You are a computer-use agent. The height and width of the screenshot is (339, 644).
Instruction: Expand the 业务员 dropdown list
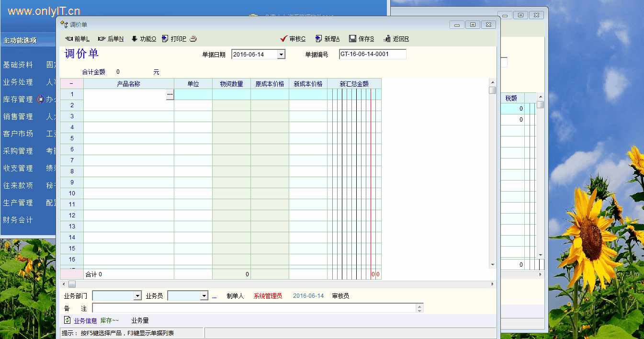click(x=204, y=296)
